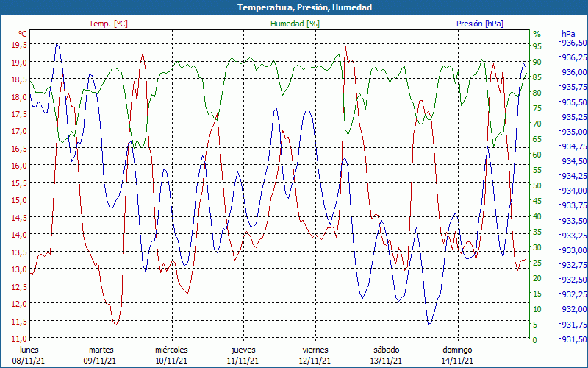Click the 10 humidity axis value
This screenshot has height=368, width=588.
coord(537,309)
